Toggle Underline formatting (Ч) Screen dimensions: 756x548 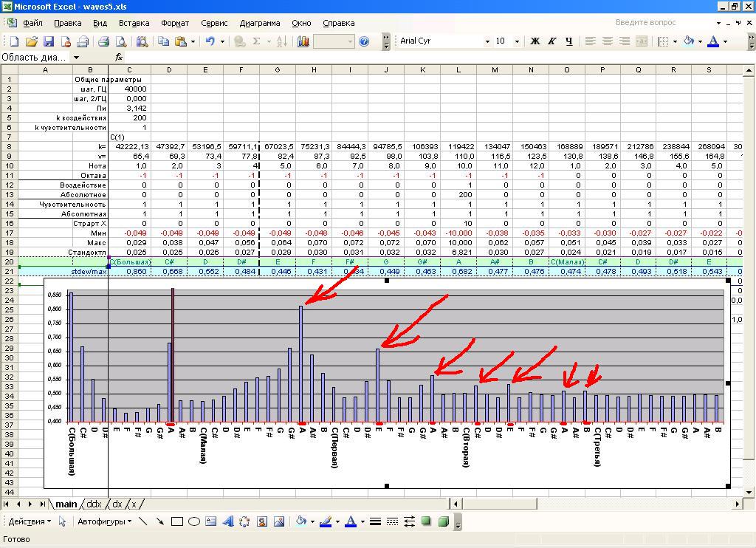(568, 41)
